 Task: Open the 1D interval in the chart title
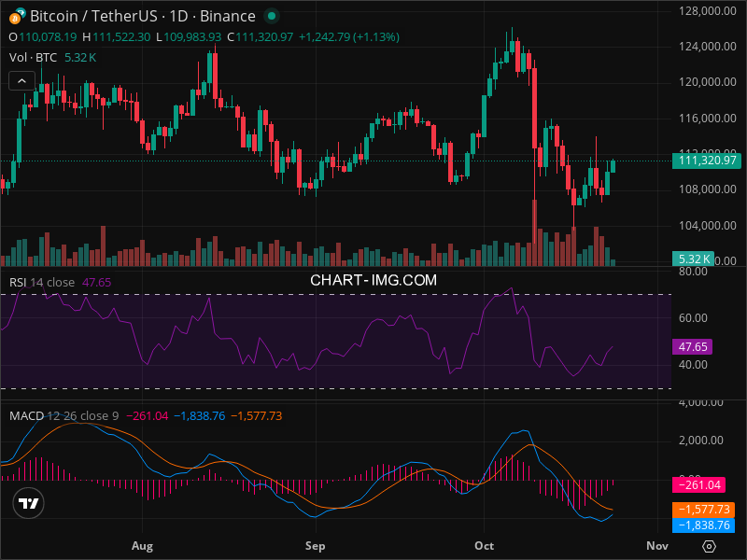coord(171,16)
